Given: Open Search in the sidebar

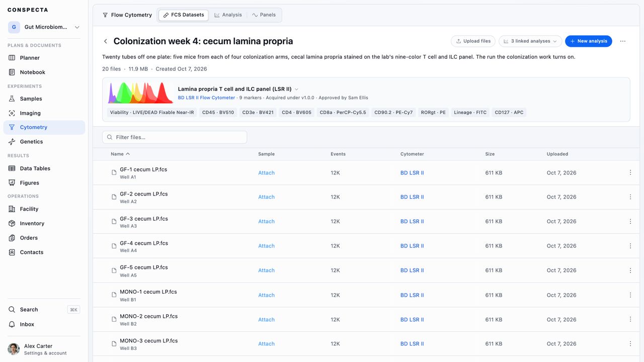Looking at the screenshot, I should (x=44, y=310).
